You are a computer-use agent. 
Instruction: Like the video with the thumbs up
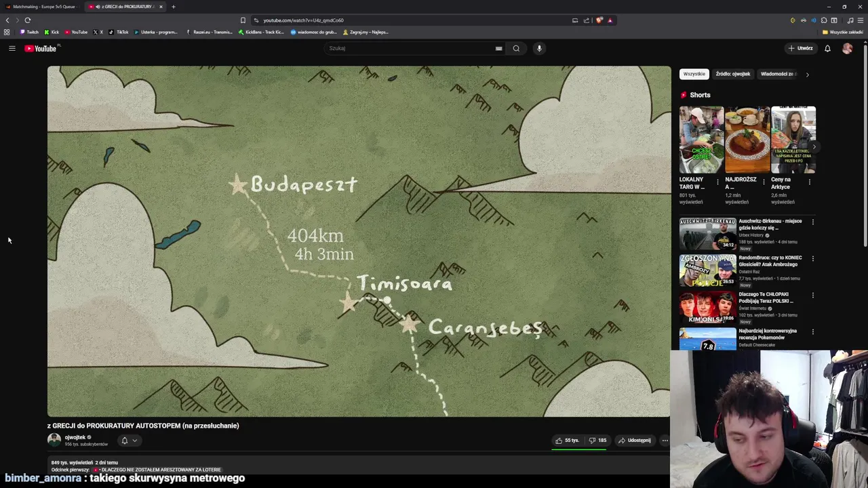(567, 441)
